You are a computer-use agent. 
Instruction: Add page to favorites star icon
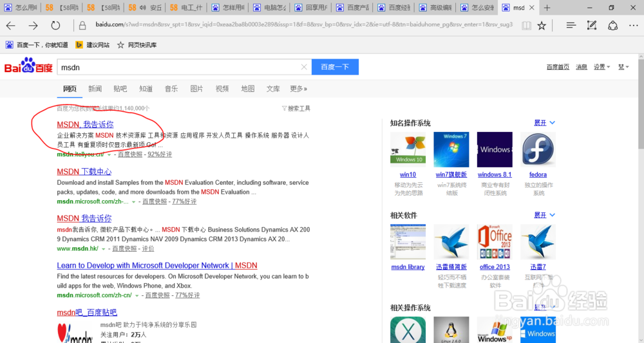(542, 26)
